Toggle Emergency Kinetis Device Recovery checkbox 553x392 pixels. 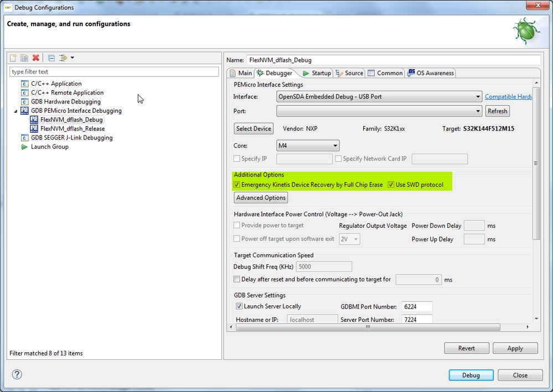pyautogui.click(x=237, y=185)
